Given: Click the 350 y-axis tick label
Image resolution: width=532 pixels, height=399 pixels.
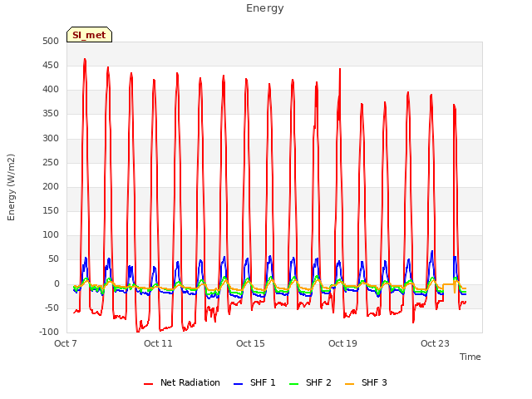Looking at the screenshot, I should pos(51,114).
